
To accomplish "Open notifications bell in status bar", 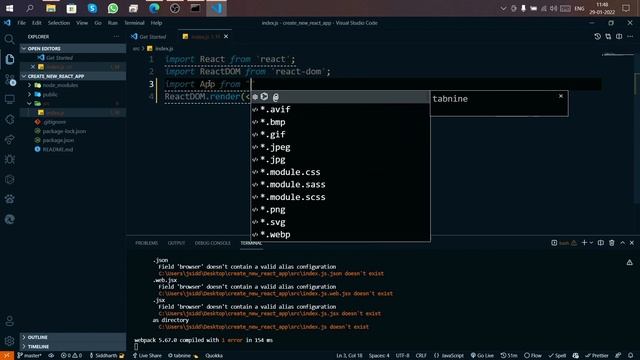I will click(x=631, y=356).
